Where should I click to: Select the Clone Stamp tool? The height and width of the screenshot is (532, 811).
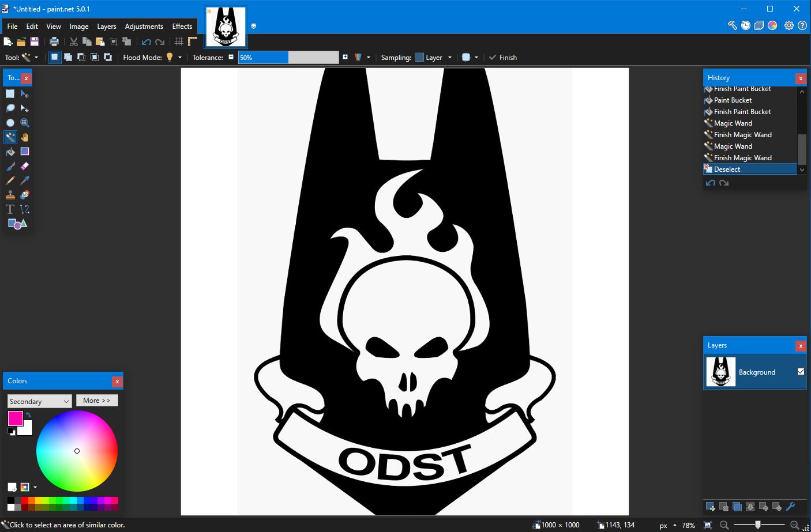click(x=10, y=195)
